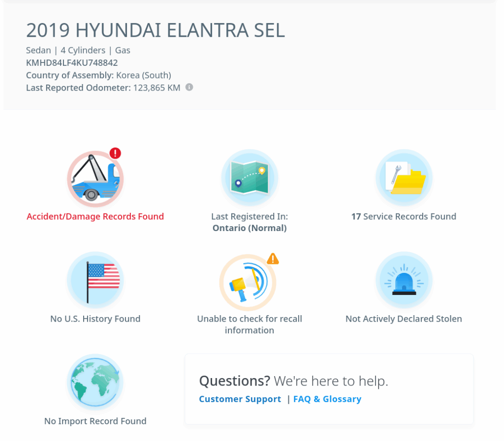
Task: Click Questions? We're here to help heading
Action: coord(293,381)
